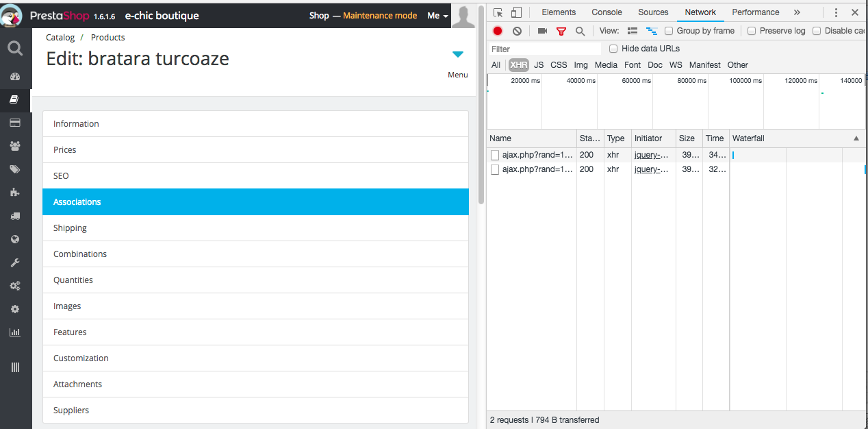Go to Catalog breadcrumb link

(x=60, y=38)
